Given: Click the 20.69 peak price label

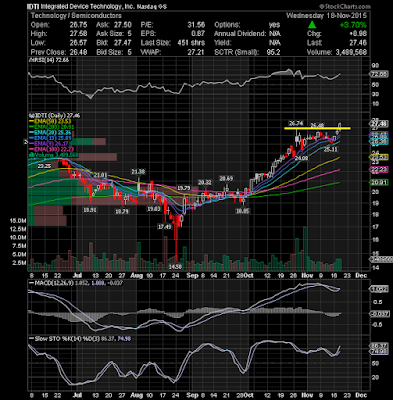Looking at the screenshot, I should click(226, 179).
